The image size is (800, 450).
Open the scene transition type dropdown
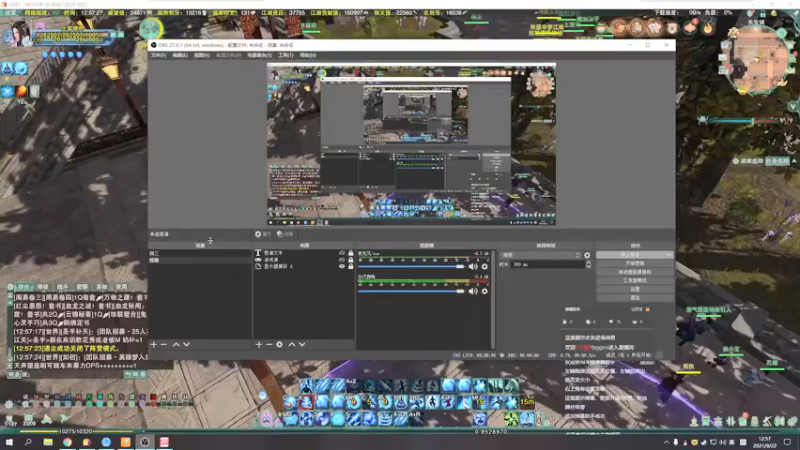(541, 255)
